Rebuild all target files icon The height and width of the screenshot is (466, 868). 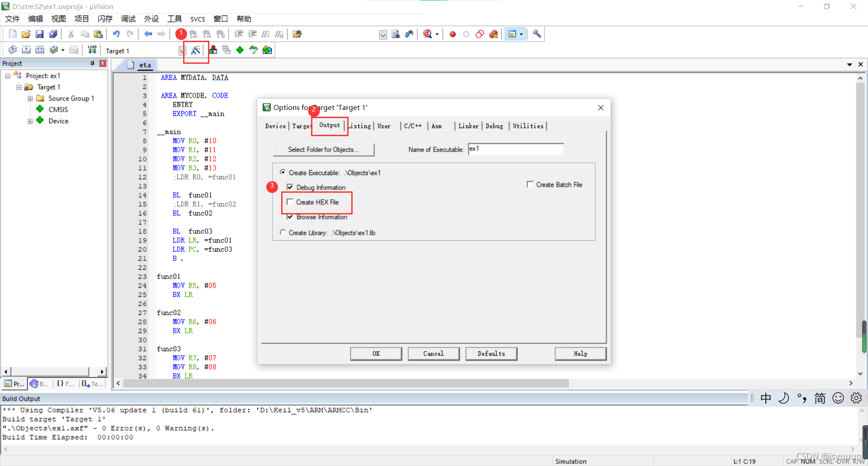point(40,50)
